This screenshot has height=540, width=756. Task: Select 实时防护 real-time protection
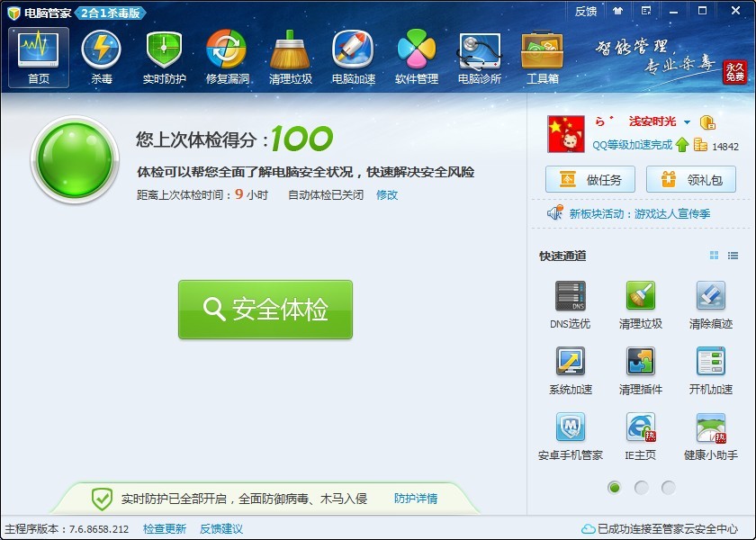(163, 54)
